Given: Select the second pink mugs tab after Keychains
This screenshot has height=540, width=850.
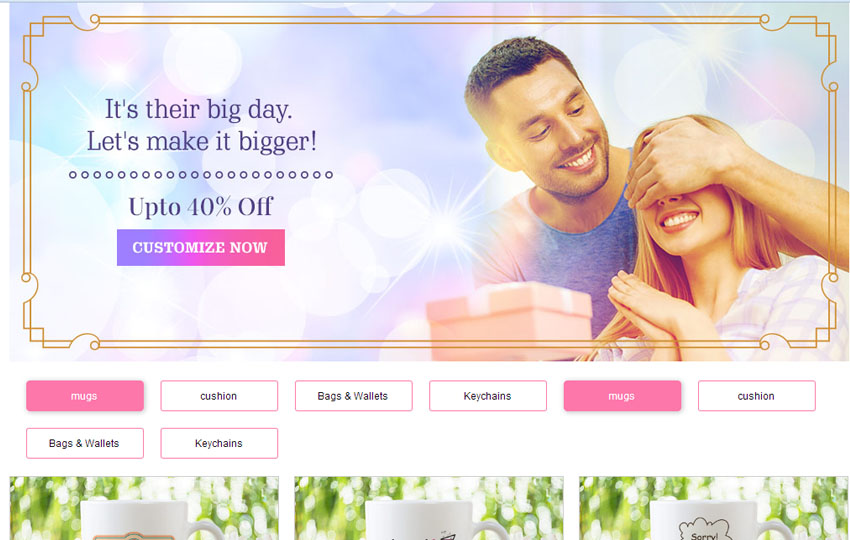Looking at the screenshot, I should 622,396.
